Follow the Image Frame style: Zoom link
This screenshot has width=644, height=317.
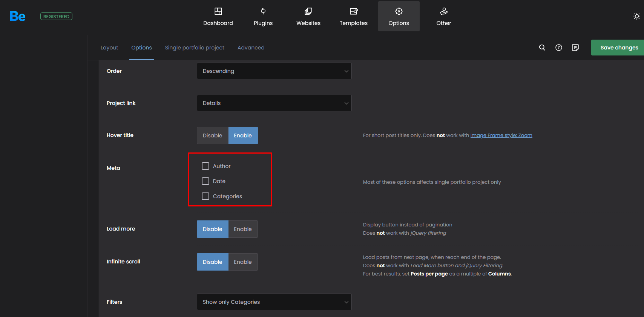[x=501, y=135]
